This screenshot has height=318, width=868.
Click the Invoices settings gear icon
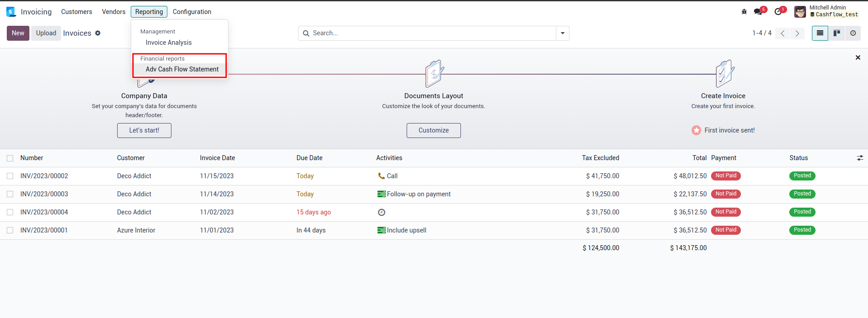98,33
